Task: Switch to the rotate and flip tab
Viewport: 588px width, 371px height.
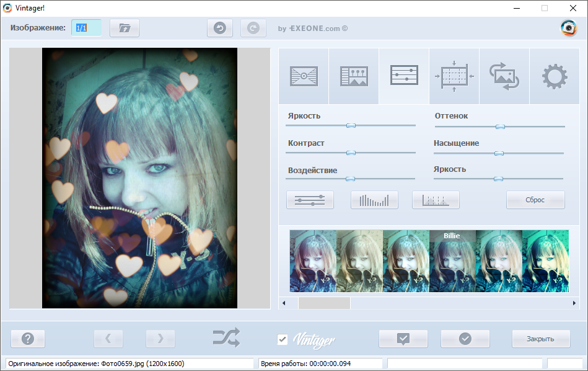Action: point(504,76)
